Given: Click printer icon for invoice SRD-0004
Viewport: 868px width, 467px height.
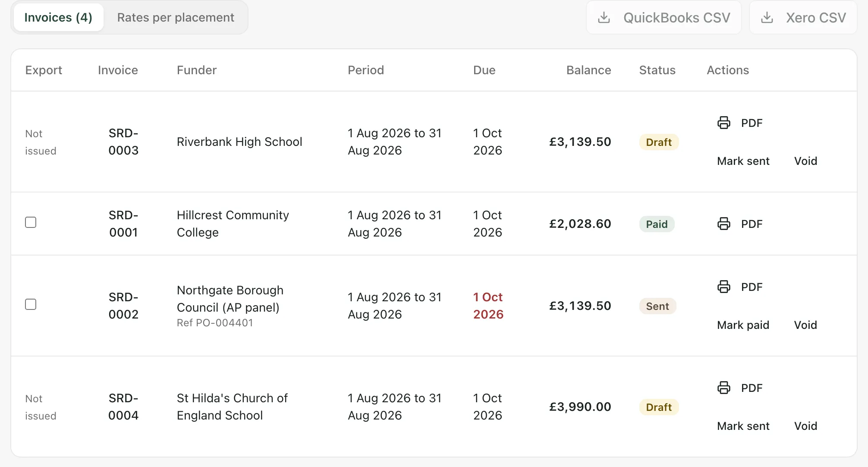Looking at the screenshot, I should pos(724,388).
